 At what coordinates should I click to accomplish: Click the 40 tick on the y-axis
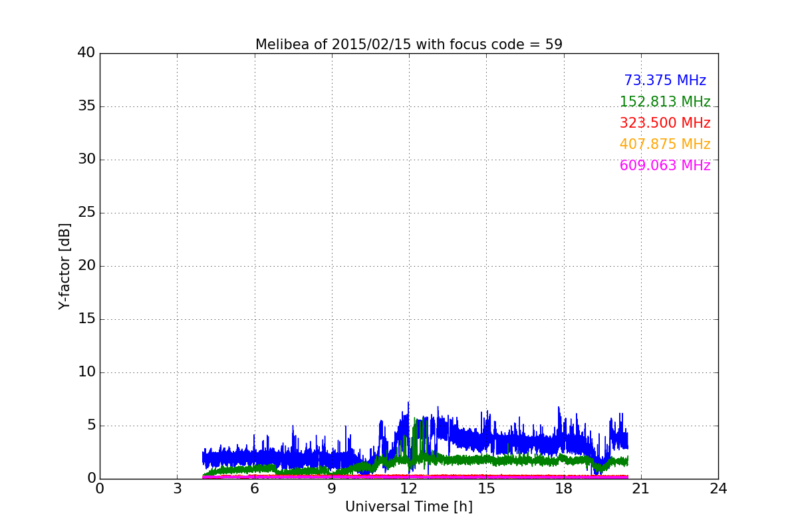(x=86, y=53)
